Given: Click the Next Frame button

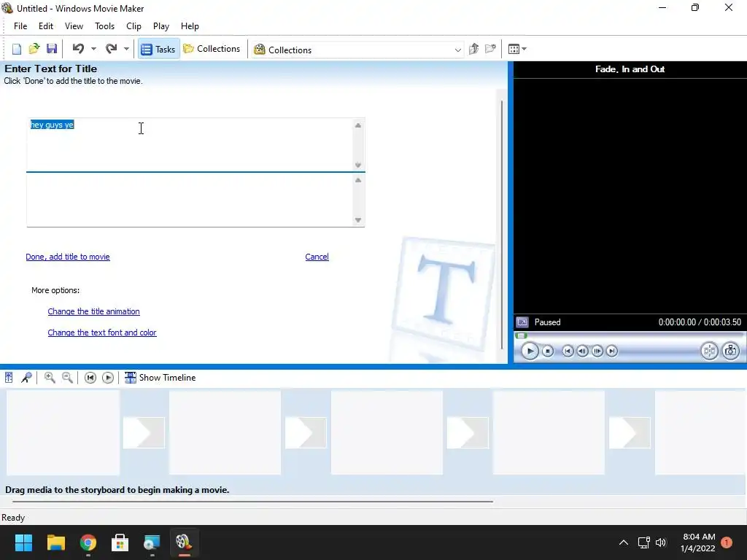Looking at the screenshot, I should point(597,351).
